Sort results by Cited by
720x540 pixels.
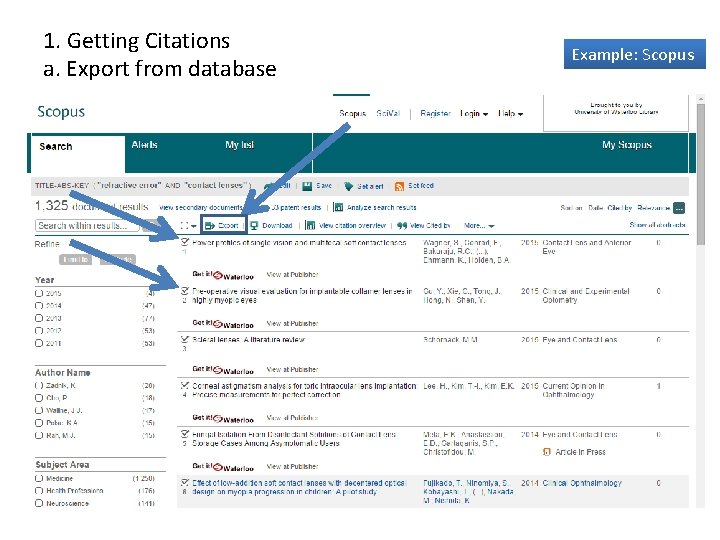[619, 208]
